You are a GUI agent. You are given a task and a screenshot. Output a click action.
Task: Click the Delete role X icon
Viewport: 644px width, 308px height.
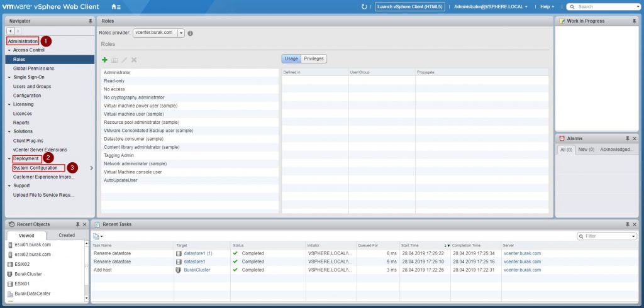coord(134,60)
